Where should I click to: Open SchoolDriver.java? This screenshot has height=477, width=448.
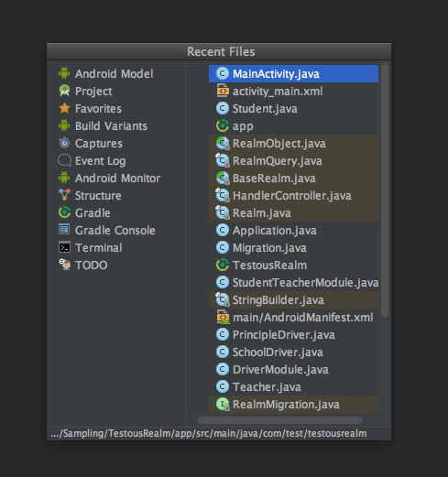pyautogui.click(x=293, y=352)
